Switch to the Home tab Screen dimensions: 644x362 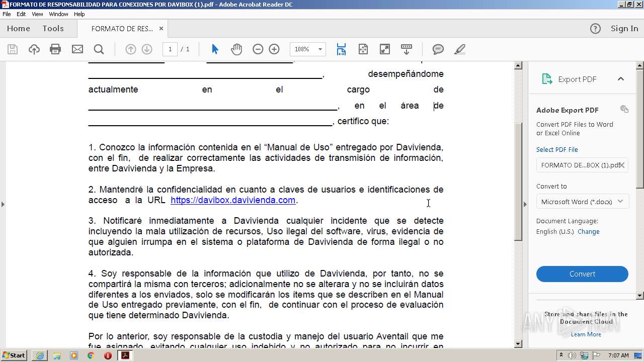19,29
